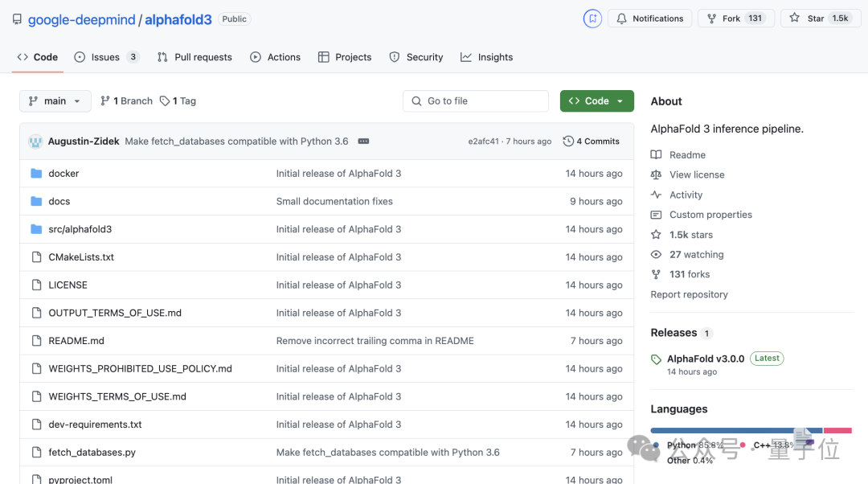Viewport: 868px width, 484px height.
Task: Click the docker folder icon
Action: coord(36,174)
